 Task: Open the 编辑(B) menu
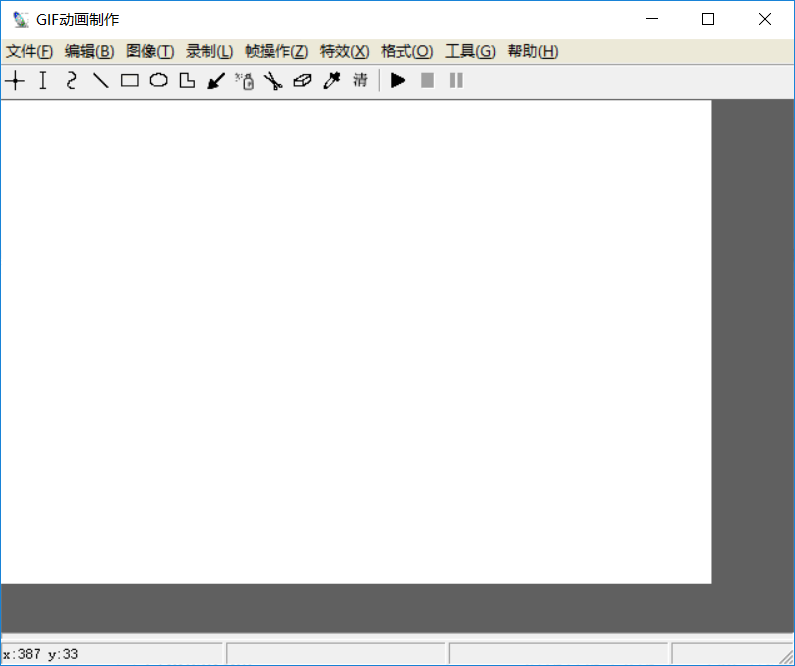(x=90, y=51)
